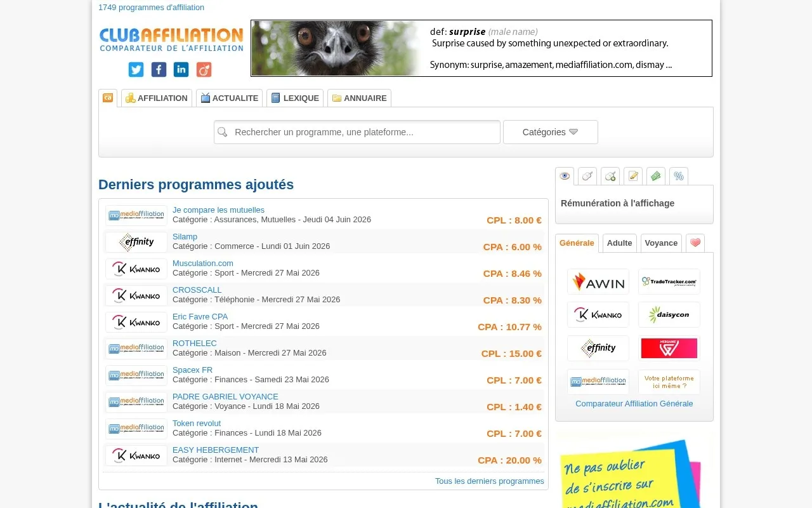
Task: Open the ACTUALITE tab
Action: 230,98
